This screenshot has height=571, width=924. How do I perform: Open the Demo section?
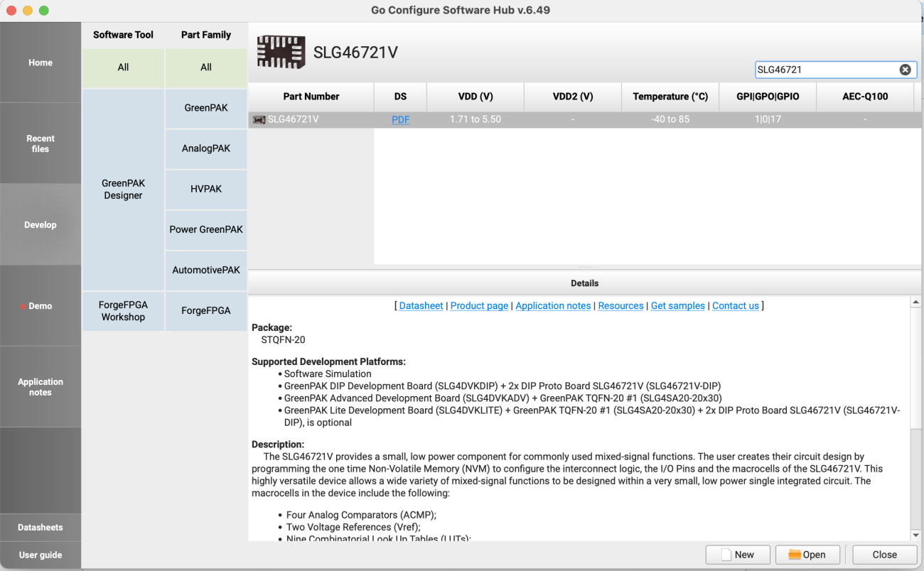pyautogui.click(x=41, y=306)
